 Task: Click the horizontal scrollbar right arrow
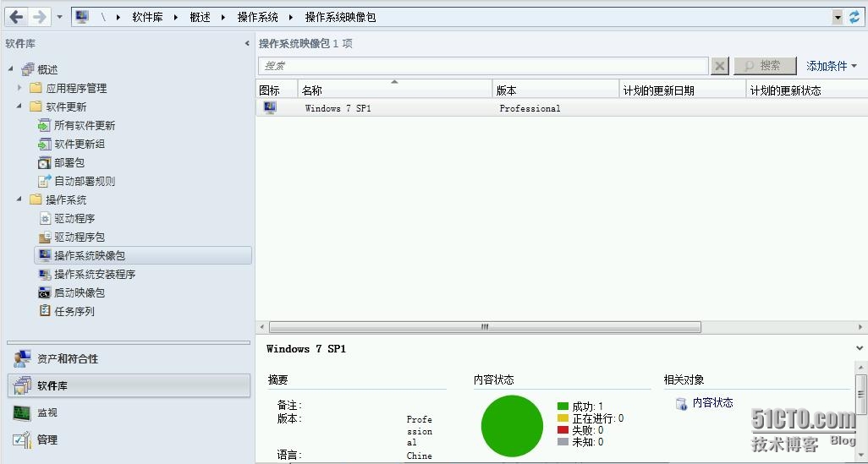tap(860, 327)
